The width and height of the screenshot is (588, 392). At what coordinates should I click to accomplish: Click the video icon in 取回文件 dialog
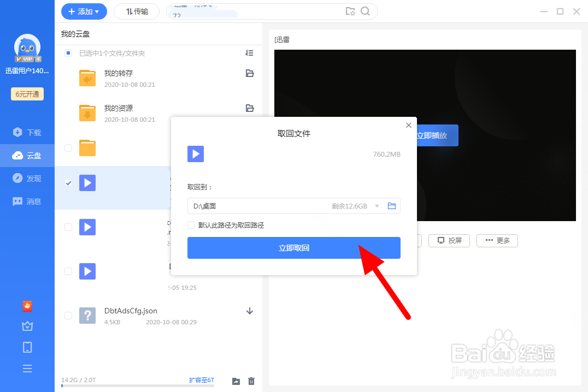coord(196,154)
